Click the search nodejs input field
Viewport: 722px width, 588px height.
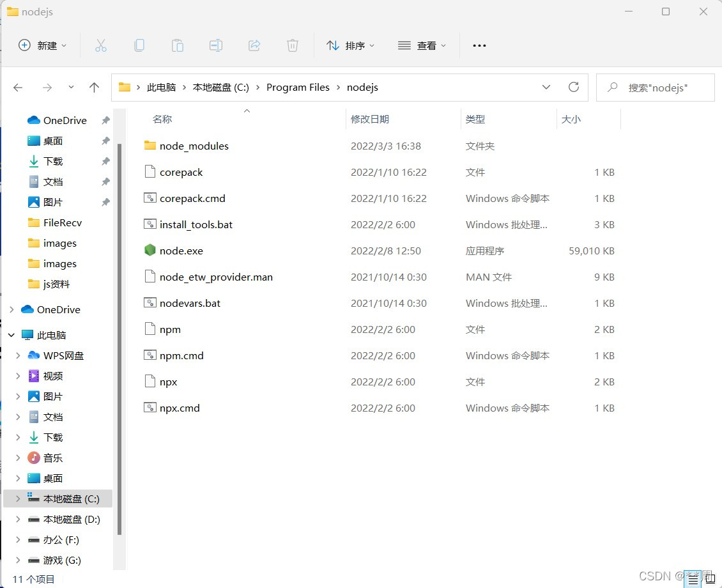coord(656,88)
